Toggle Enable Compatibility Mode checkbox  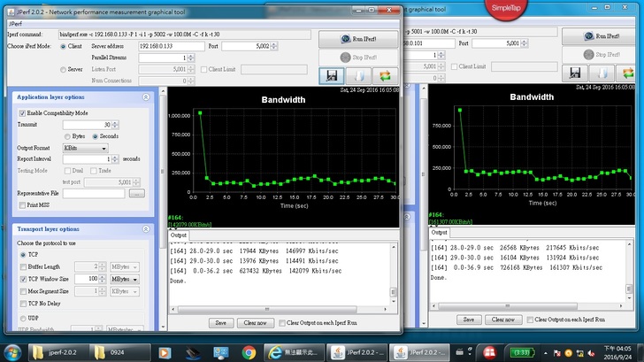[x=22, y=113]
